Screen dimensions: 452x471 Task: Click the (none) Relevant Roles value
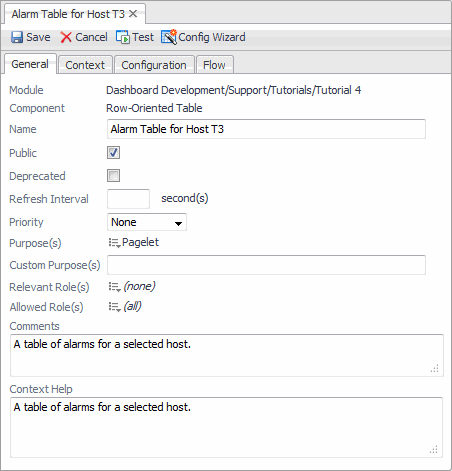pos(139,286)
